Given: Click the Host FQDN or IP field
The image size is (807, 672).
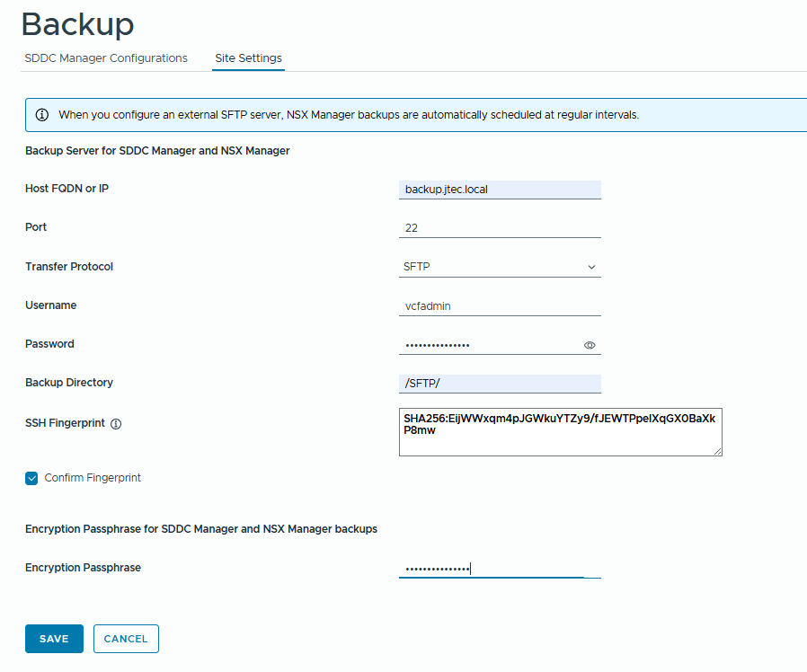Looking at the screenshot, I should (500, 190).
